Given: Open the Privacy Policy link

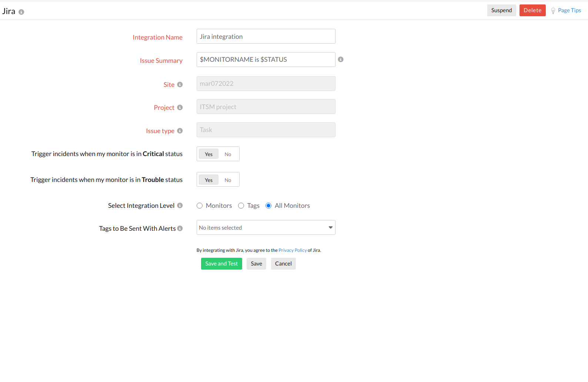Looking at the screenshot, I should (293, 250).
